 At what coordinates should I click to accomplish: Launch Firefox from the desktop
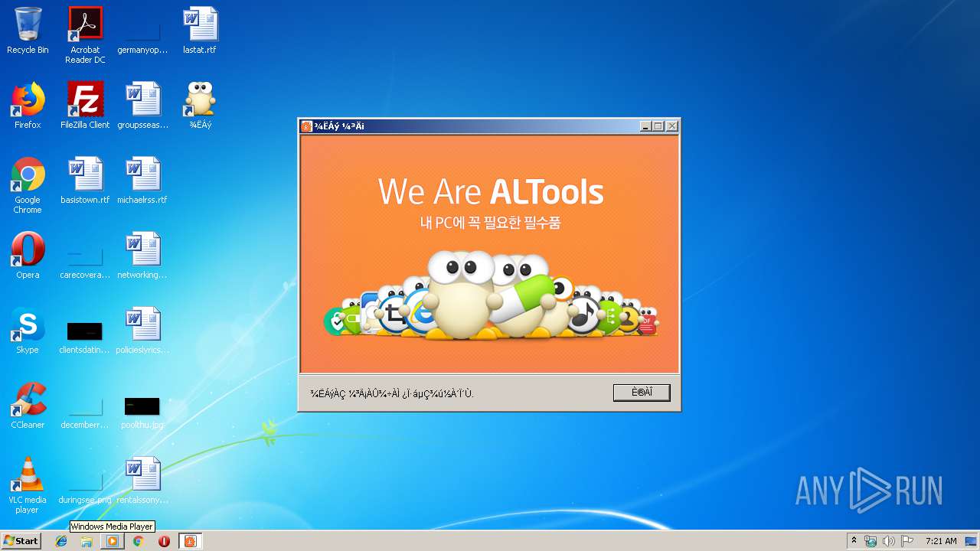[x=28, y=106]
